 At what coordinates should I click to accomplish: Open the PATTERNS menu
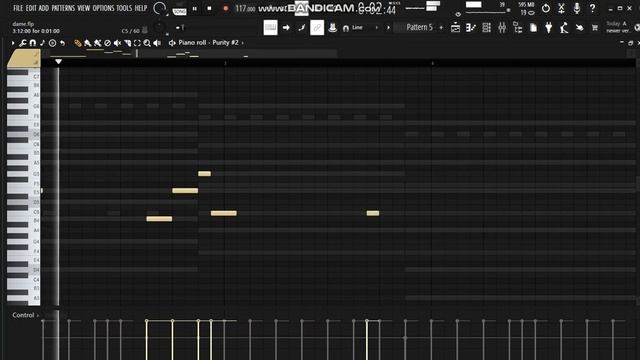63,8
